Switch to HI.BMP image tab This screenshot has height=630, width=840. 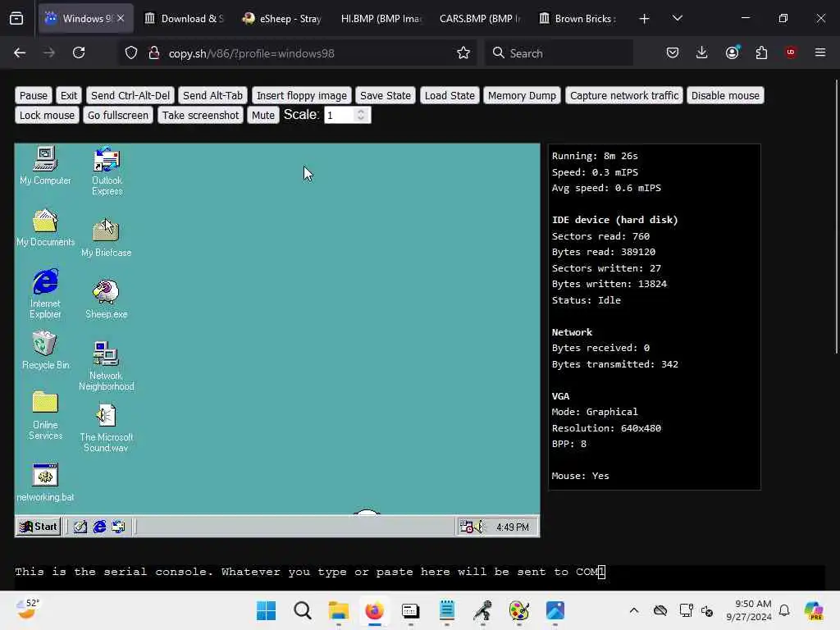tap(381, 19)
